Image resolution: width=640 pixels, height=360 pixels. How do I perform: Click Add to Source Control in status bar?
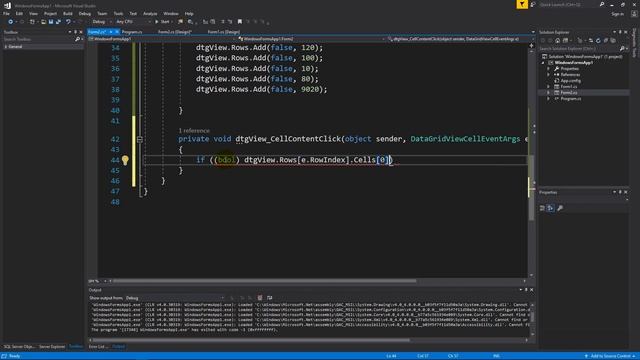click(x=610, y=356)
